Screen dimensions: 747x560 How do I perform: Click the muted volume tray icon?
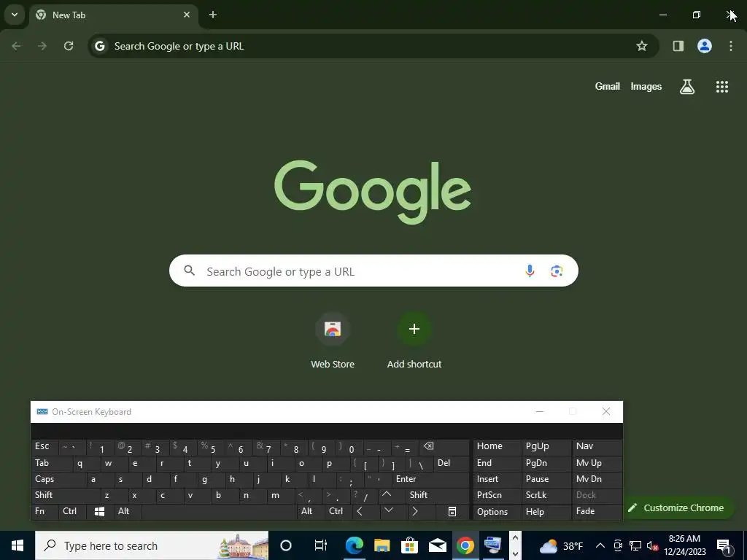[653, 545]
